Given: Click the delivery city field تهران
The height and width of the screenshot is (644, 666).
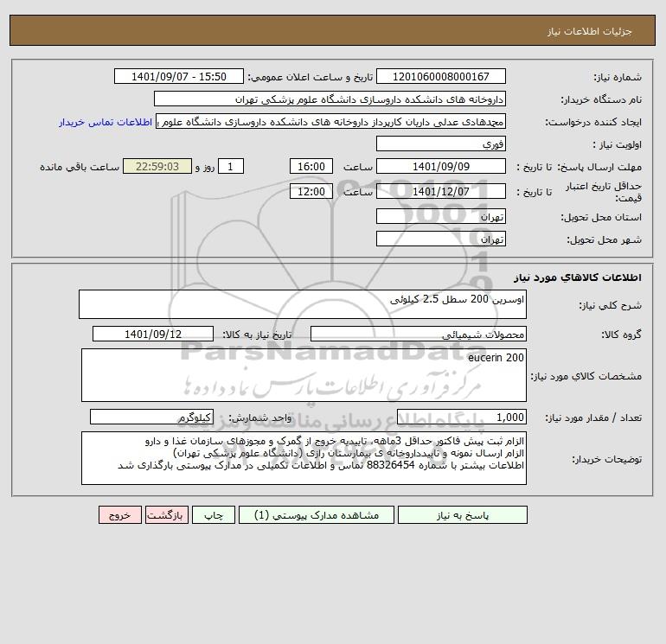Looking at the screenshot, I should click(x=441, y=239).
